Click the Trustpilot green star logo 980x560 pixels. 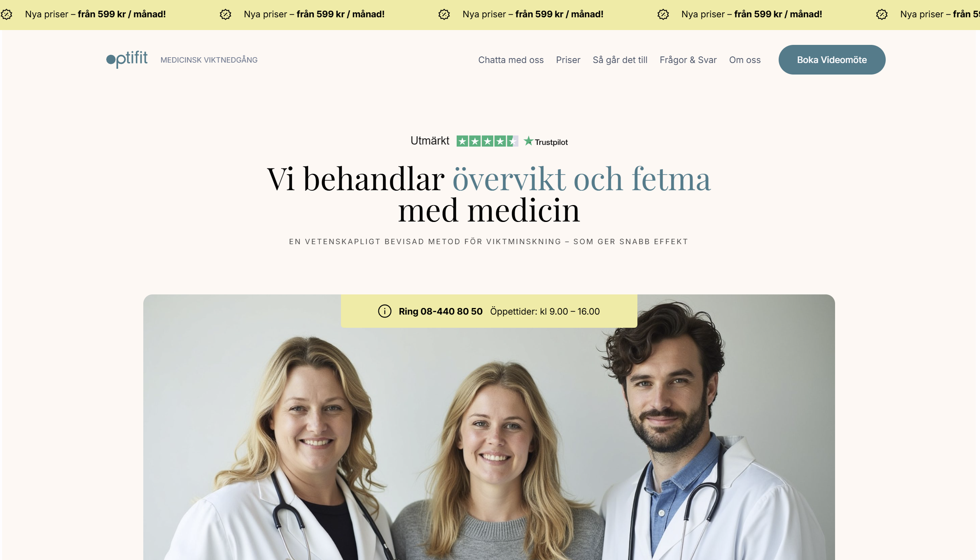pos(528,141)
